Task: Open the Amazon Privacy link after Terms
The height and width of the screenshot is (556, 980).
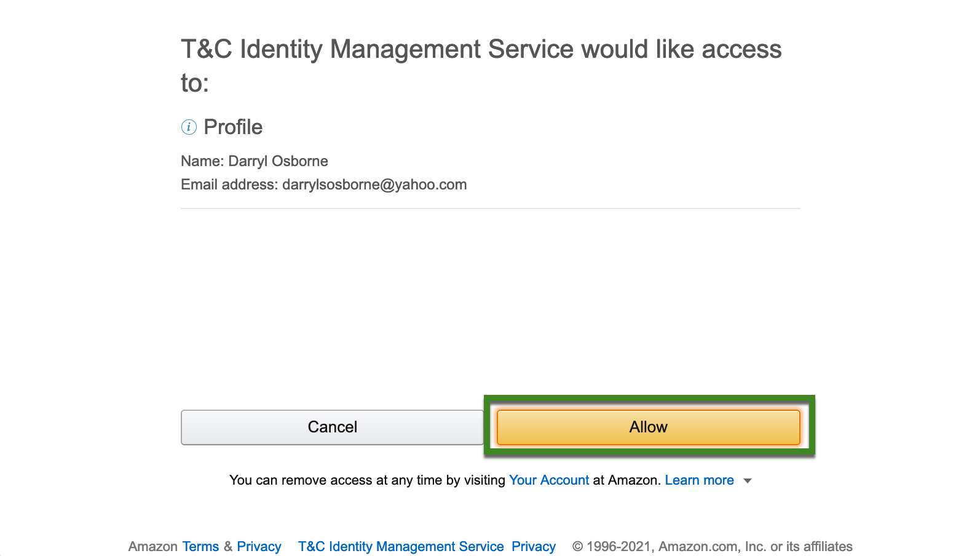Action: [259, 547]
